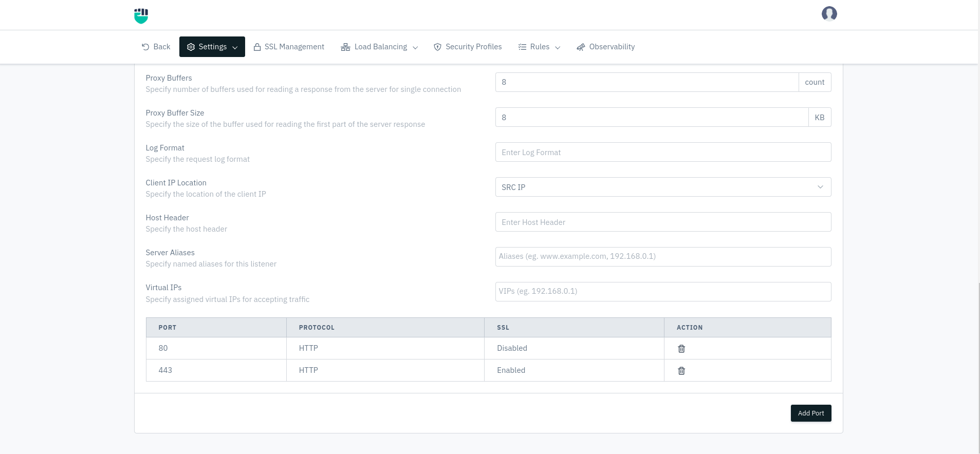
Task: Expand the Rules menu
Action: click(x=539, y=47)
